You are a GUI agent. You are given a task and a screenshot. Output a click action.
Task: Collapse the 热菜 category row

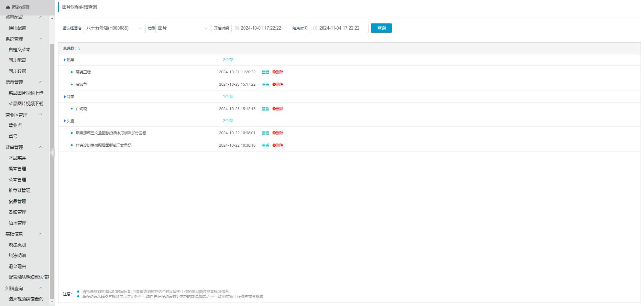pyautogui.click(x=65, y=60)
